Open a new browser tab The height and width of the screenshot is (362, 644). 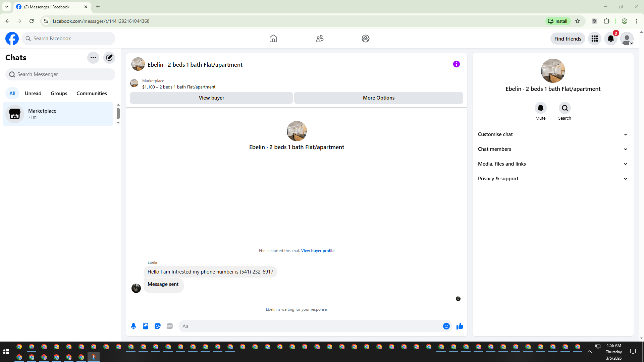click(98, 7)
